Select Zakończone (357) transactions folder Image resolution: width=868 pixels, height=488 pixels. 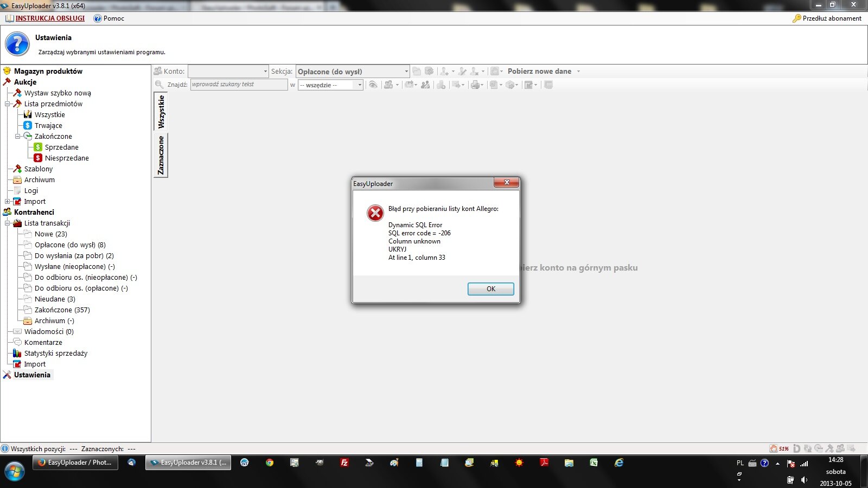coord(62,310)
